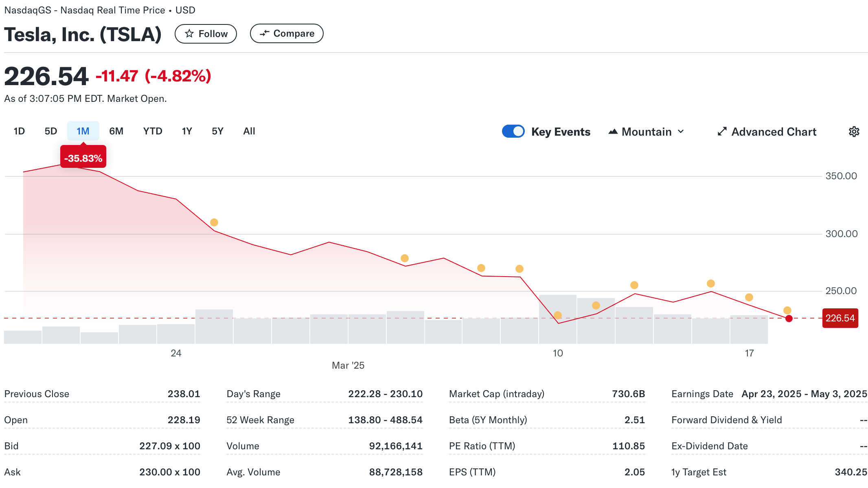Open the Advanced Chart link
The height and width of the screenshot is (488, 868).
coord(767,132)
